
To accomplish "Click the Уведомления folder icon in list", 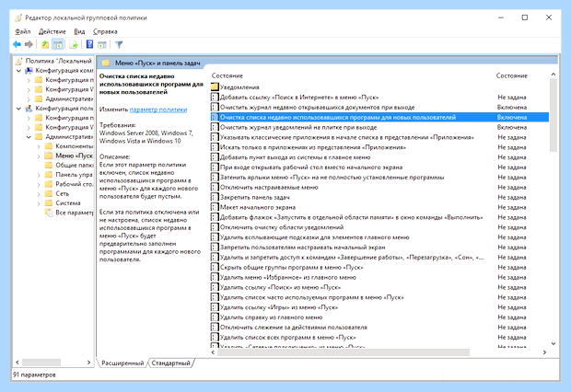I will pyautogui.click(x=215, y=87).
